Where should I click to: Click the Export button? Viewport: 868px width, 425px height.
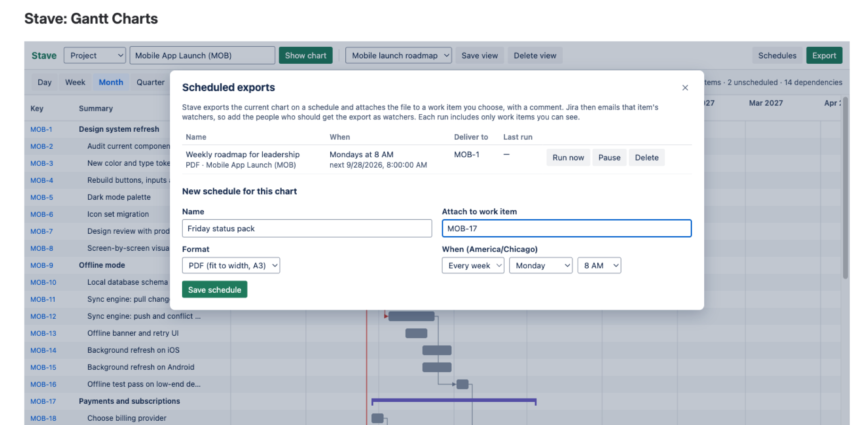click(x=824, y=55)
